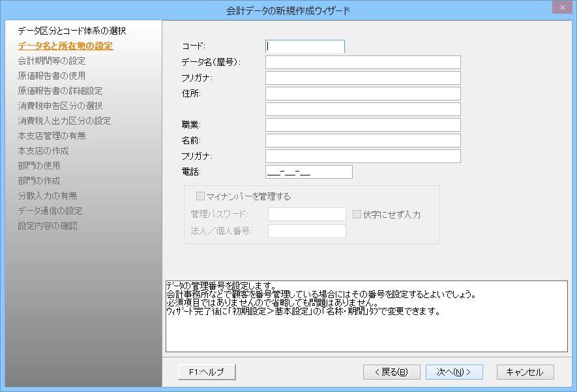Click the 名前 input field
The height and width of the screenshot is (392, 577).
[x=362, y=140]
